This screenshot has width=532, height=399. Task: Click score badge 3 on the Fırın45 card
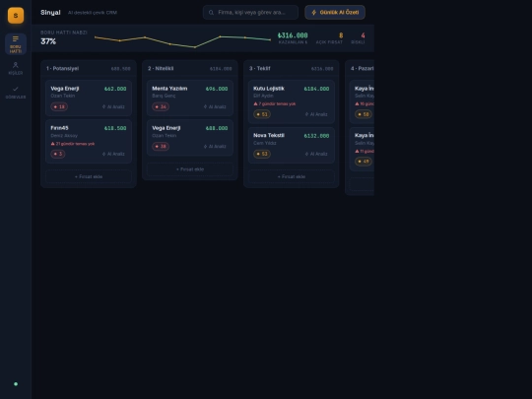click(58, 154)
